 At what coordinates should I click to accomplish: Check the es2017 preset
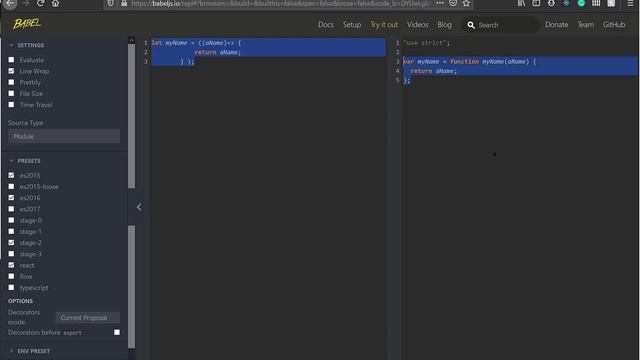coord(11,209)
